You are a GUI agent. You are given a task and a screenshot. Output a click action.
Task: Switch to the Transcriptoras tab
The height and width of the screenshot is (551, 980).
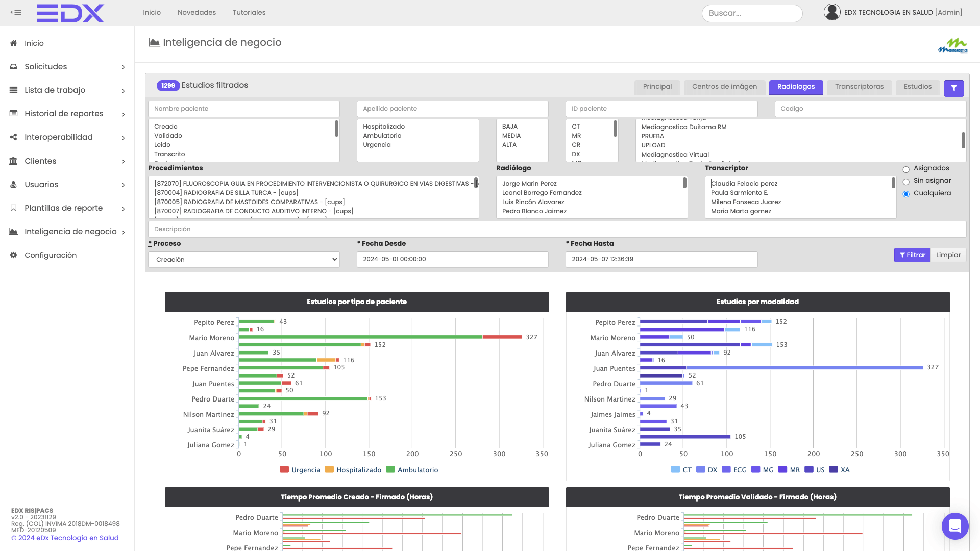pos(859,87)
